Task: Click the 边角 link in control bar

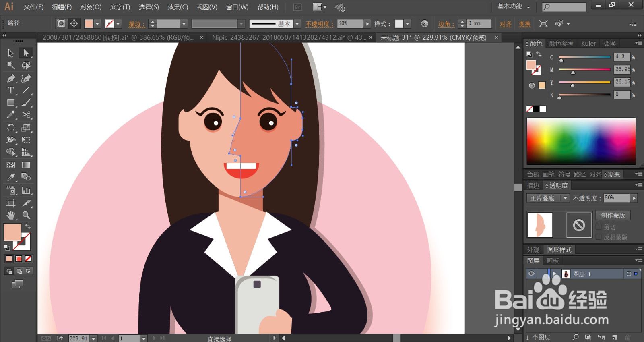Action: tap(446, 24)
